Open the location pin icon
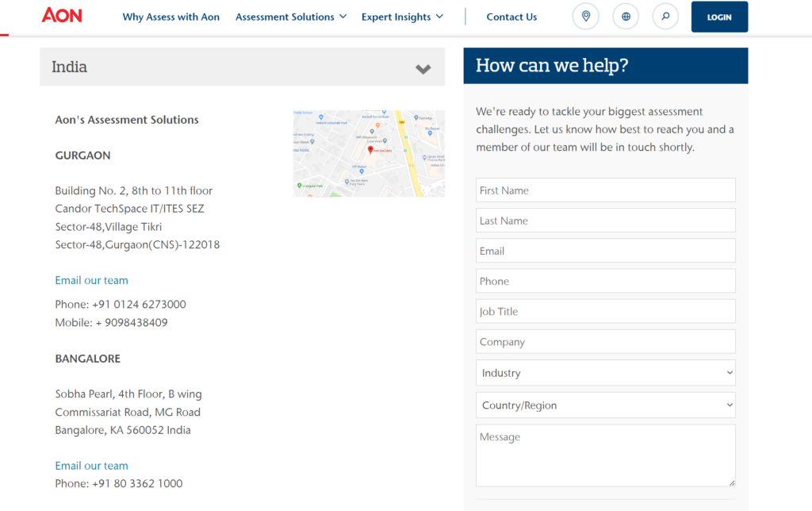Screen dimensions: 812x511 coord(586,17)
